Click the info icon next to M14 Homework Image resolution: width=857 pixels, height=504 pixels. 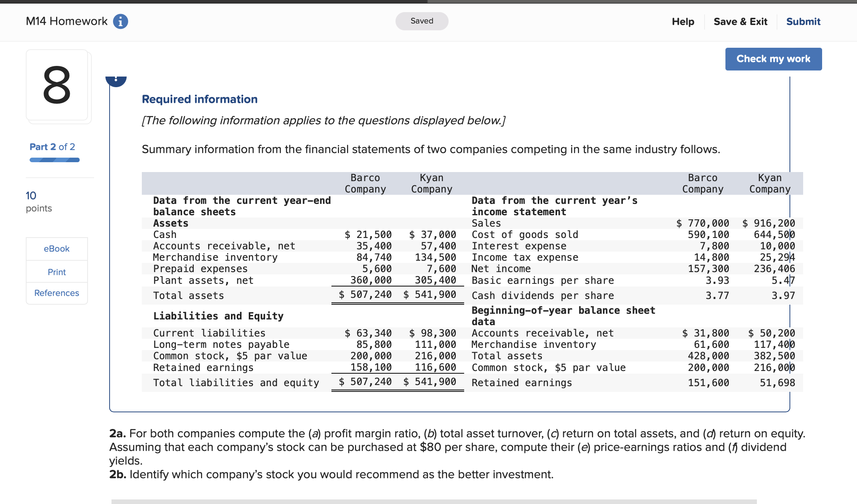120,21
